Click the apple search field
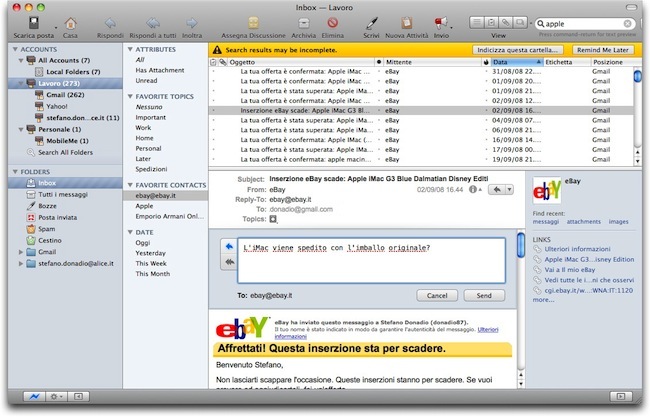Viewport: 650px width, 417px height. pos(583,24)
